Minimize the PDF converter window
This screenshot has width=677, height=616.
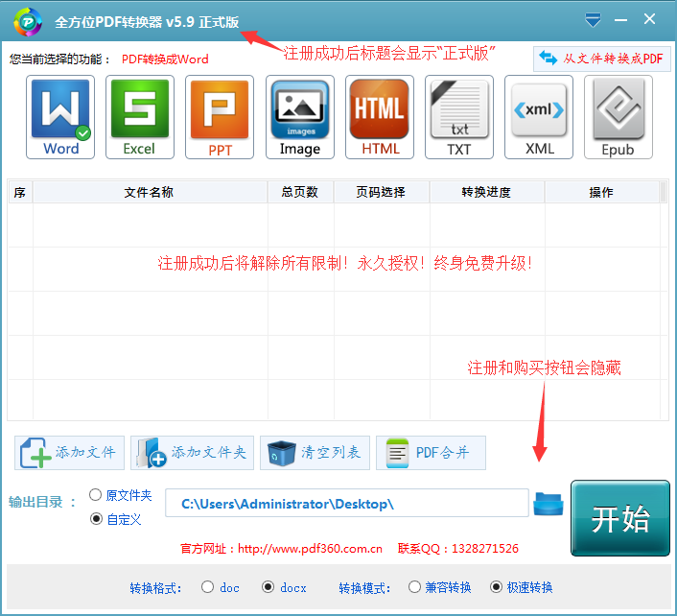(620, 20)
